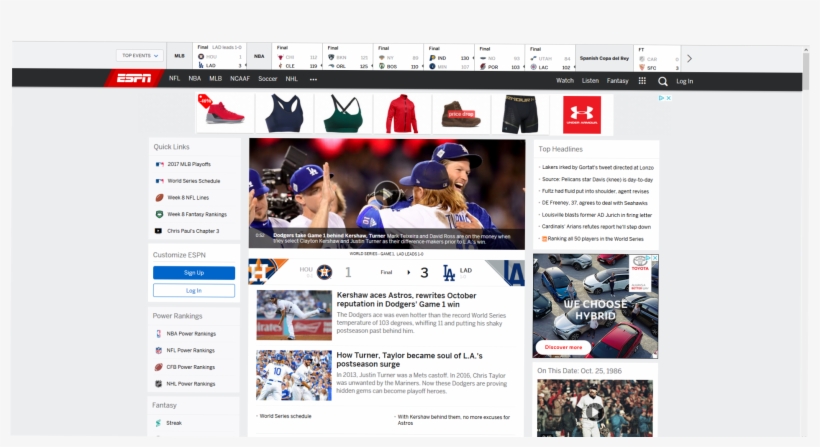Click the AdChoices icon on banner ad
Viewport: 820px width, 447px height.
[x=662, y=98]
